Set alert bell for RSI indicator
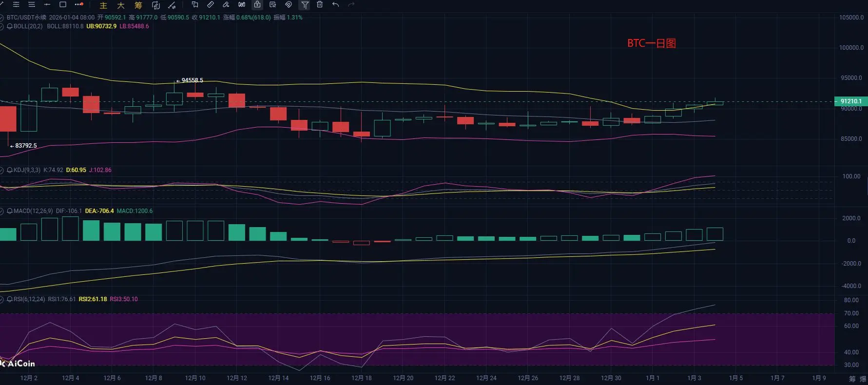868x385 pixels. (10, 299)
